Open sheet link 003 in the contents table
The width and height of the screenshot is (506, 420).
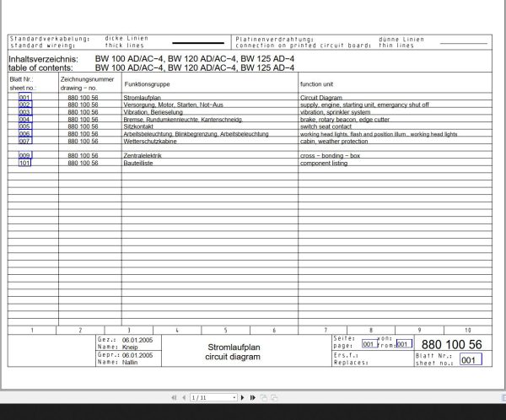pyautogui.click(x=24, y=111)
